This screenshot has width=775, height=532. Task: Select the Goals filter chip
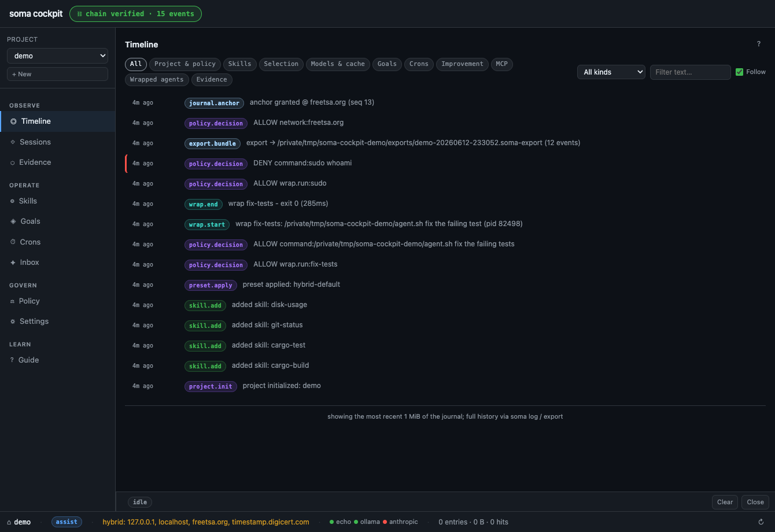(387, 64)
